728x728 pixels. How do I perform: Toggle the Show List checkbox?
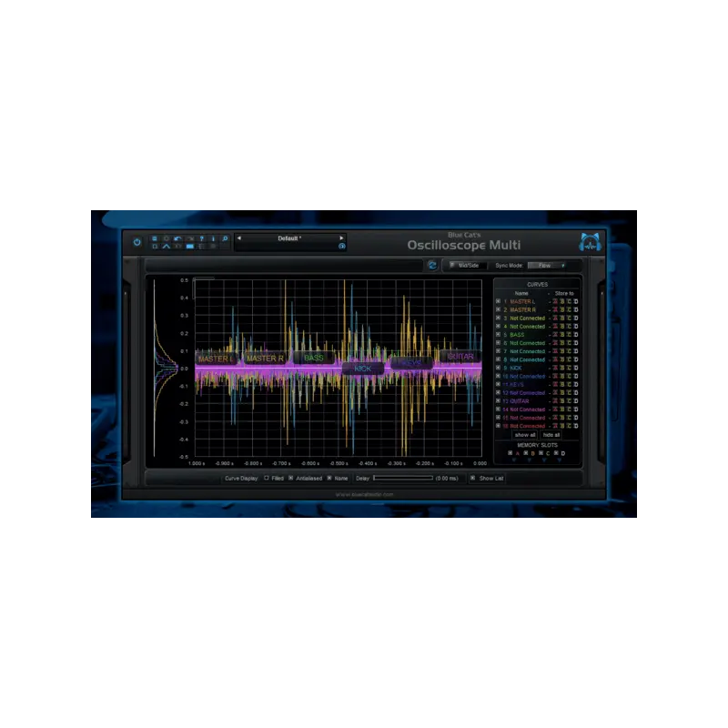[x=472, y=478]
